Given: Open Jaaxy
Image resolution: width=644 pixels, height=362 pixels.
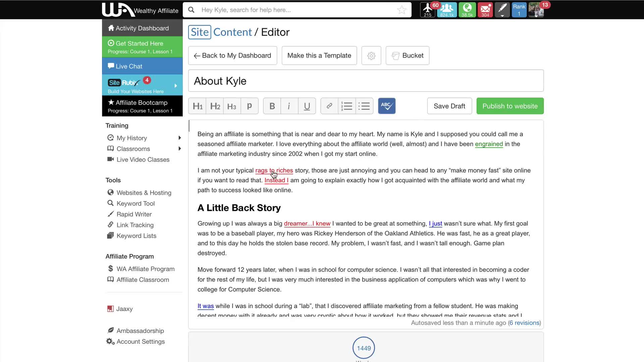Looking at the screenshot, I should [x=124, y=309].
